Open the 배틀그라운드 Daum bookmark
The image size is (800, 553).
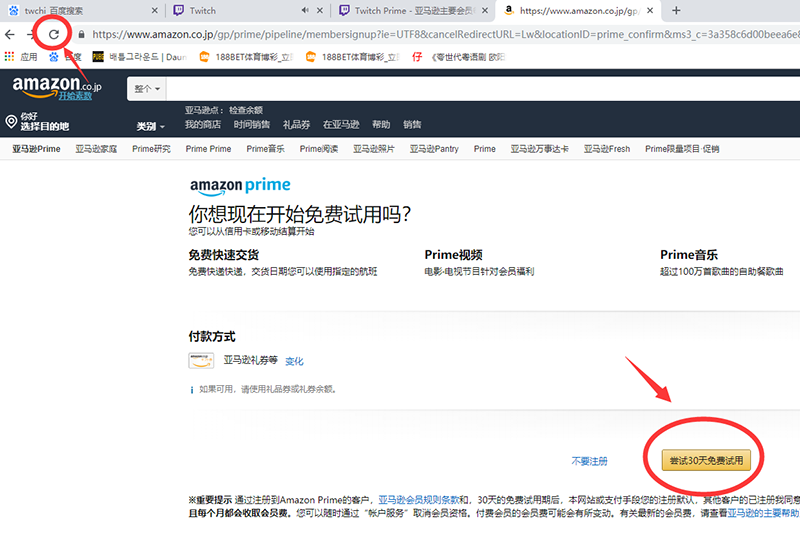pos(140,57)
